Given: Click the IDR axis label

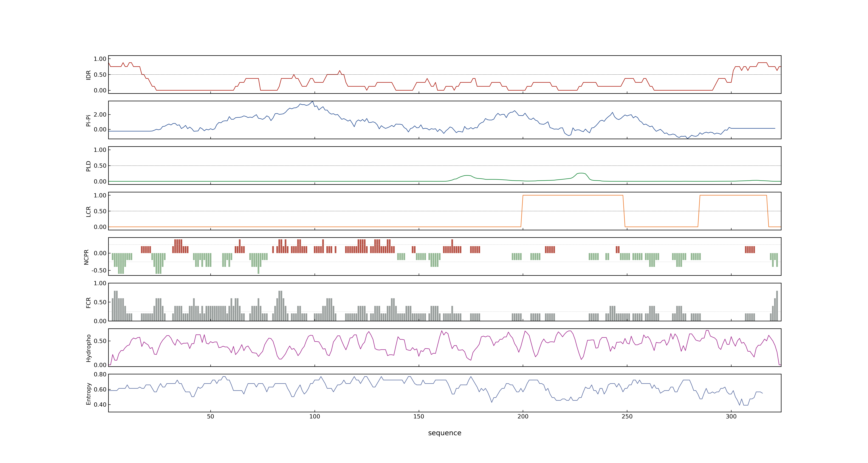Looking at the screenshot, I should tap(89, 75).
